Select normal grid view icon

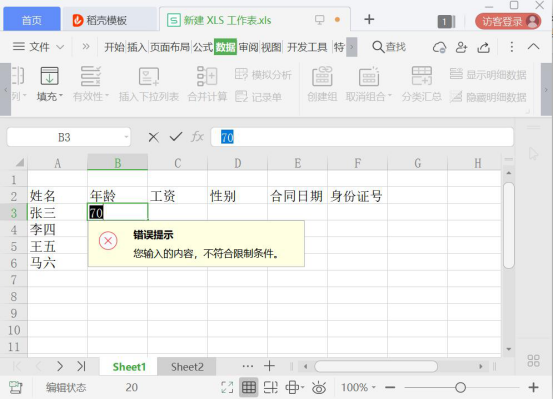click(x=249, y=388)
